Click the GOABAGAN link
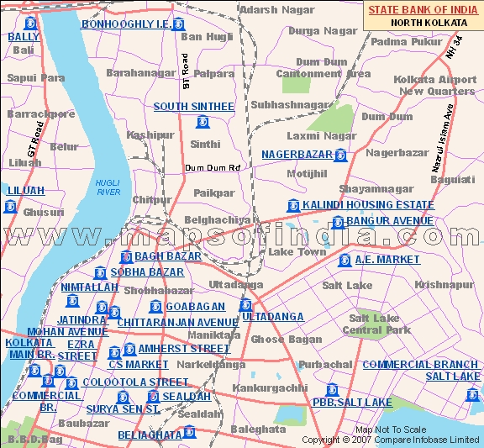484x448 pixels. click(x=196, y=307)
